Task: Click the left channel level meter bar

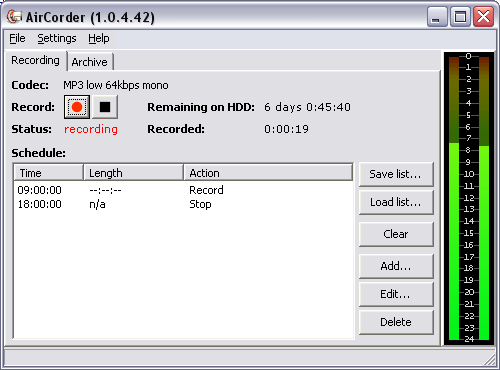Action: pyautogui.click(x=454, y=198)
